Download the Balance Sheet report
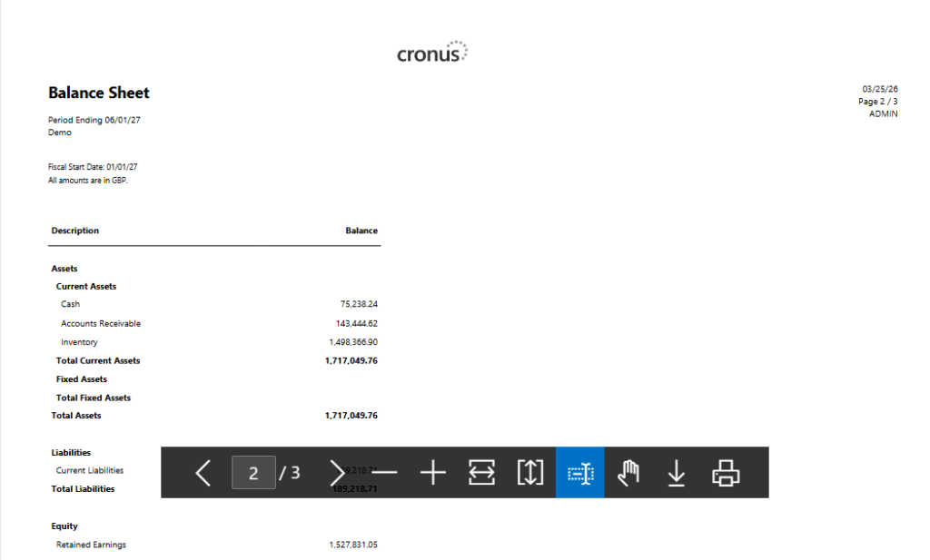The width and height of the screenshot is (930, 560). pos(677,472)
